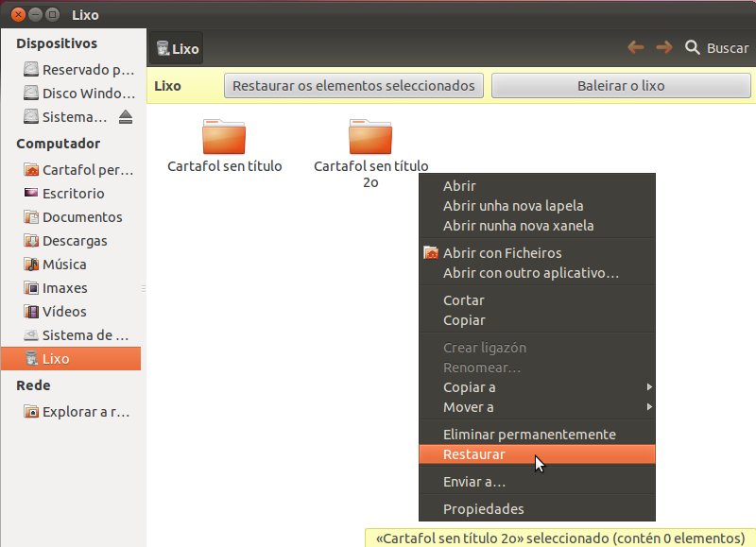Select the Cartafol sen título 2o folder icon
The image size is (756, 547).
pyautogui.click(x=370, y=136)
